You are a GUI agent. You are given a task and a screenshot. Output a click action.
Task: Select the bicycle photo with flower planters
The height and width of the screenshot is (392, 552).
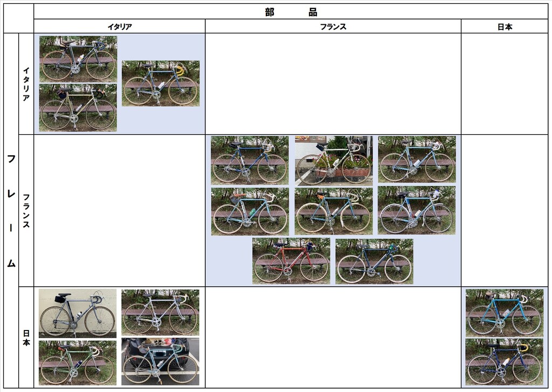334,161
